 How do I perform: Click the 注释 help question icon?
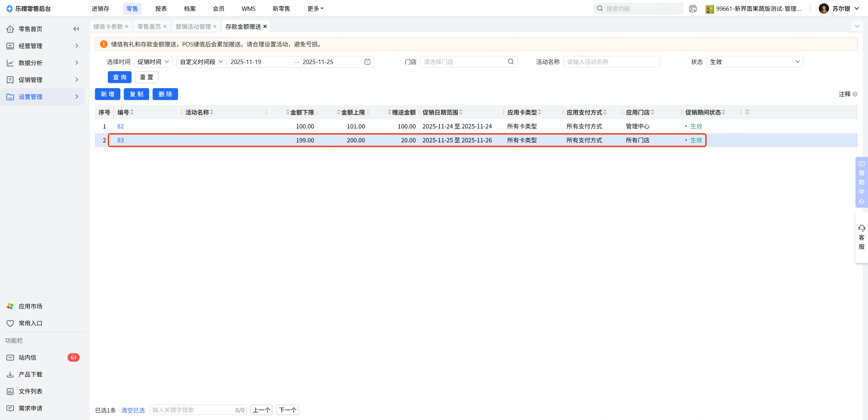click(855, 94)
